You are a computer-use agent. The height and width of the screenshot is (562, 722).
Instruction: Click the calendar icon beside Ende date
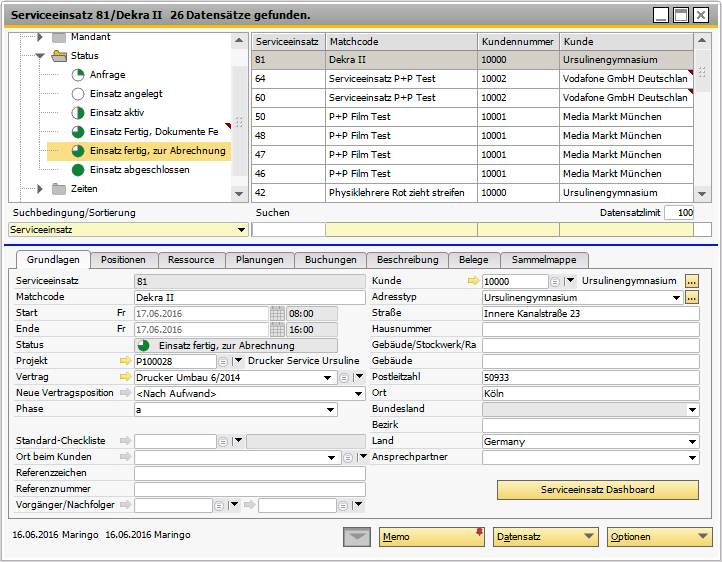[x=277, y=329]
